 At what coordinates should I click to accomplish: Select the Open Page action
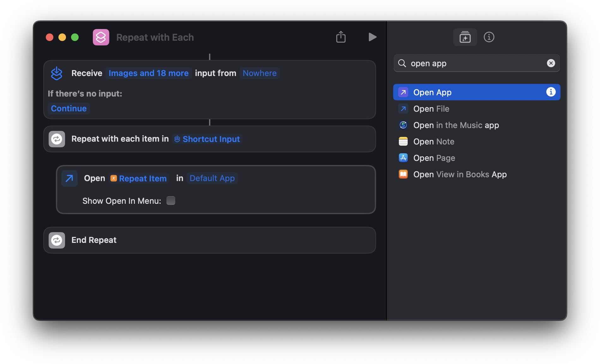tap(477, 158)
